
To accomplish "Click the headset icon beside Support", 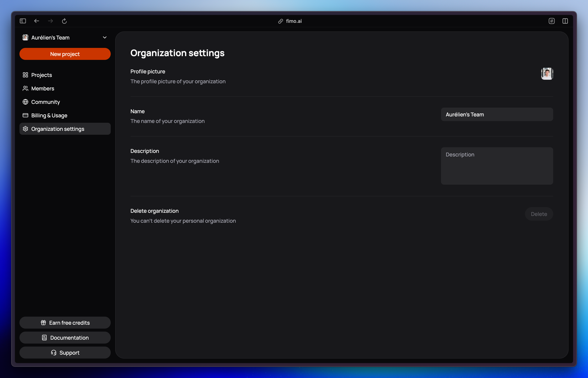I will pyautogui.click(x=54, y=353).
